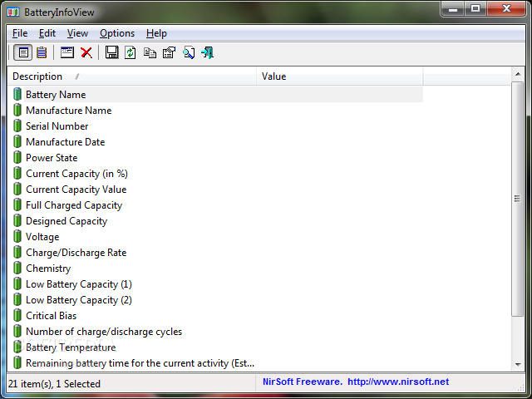
Task: Select the Chemistry row
Action: [217, 268]
